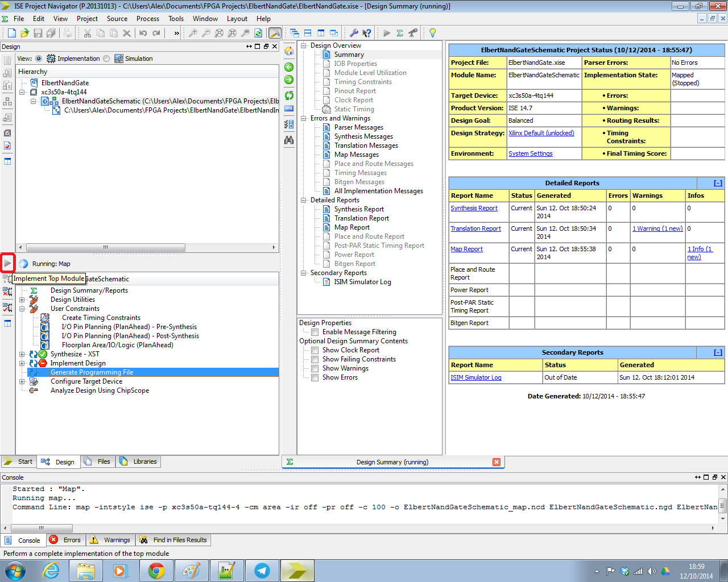
Task: Open the Map Report link in table
Action: pos(466,250)
